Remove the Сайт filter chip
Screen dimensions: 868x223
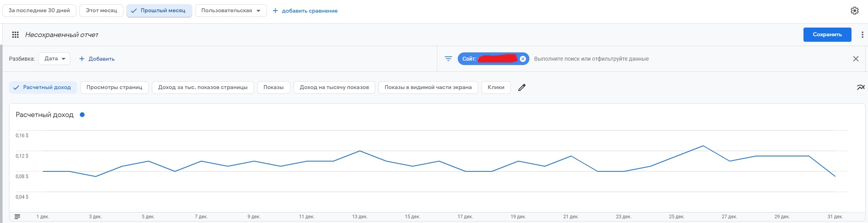[523, 59]
